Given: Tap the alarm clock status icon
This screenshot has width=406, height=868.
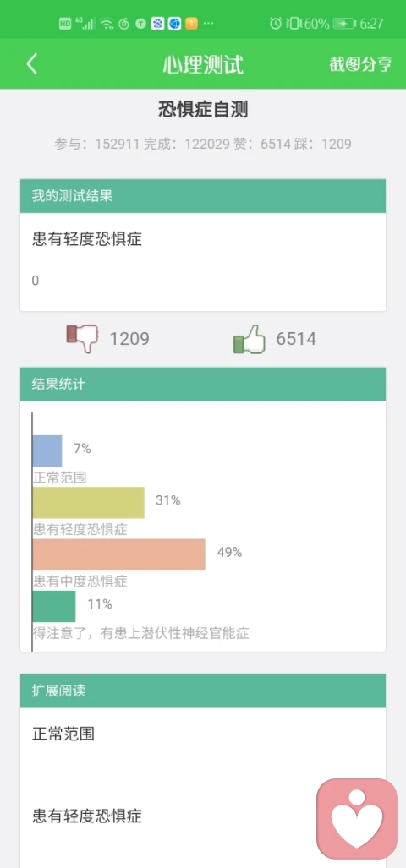Looking at the screenshot, I should (x=275, y=24).
